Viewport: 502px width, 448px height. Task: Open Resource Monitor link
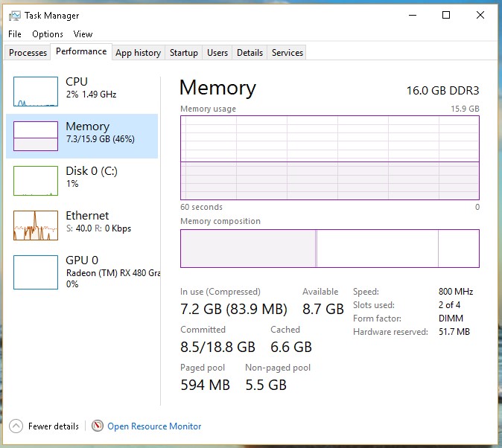click(x=154, y=426)
